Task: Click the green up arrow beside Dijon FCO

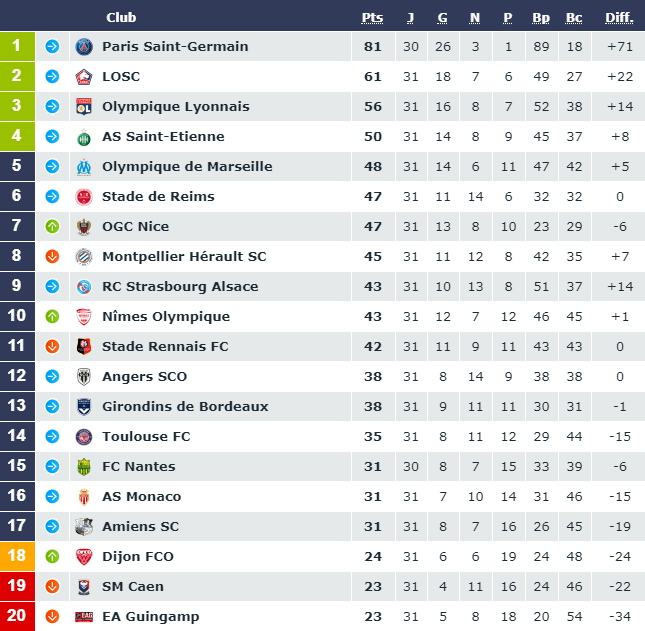Action: point(52,557)
